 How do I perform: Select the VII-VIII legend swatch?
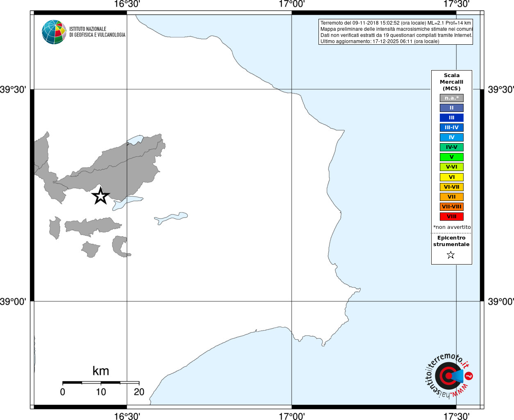pyautogui.click(x=452, y=207)
